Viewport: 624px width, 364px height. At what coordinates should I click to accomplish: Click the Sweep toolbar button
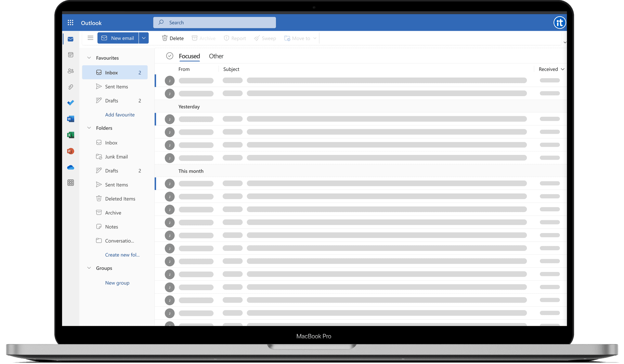click(x=265, y=38)
